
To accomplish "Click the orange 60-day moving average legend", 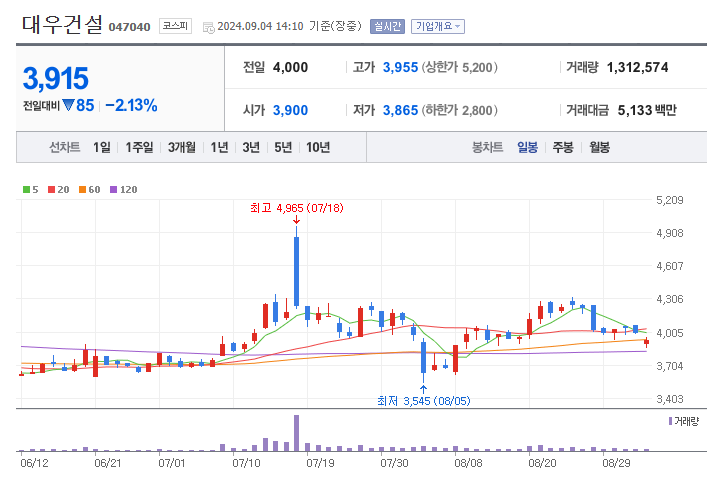I will coord(89,189).
